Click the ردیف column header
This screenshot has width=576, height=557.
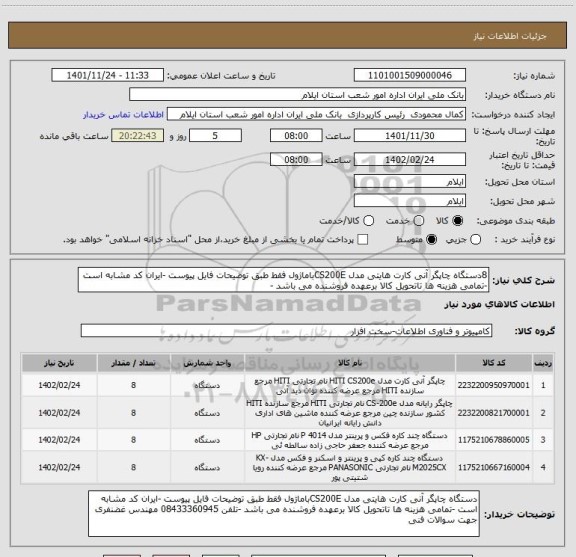tap(543, 363)
